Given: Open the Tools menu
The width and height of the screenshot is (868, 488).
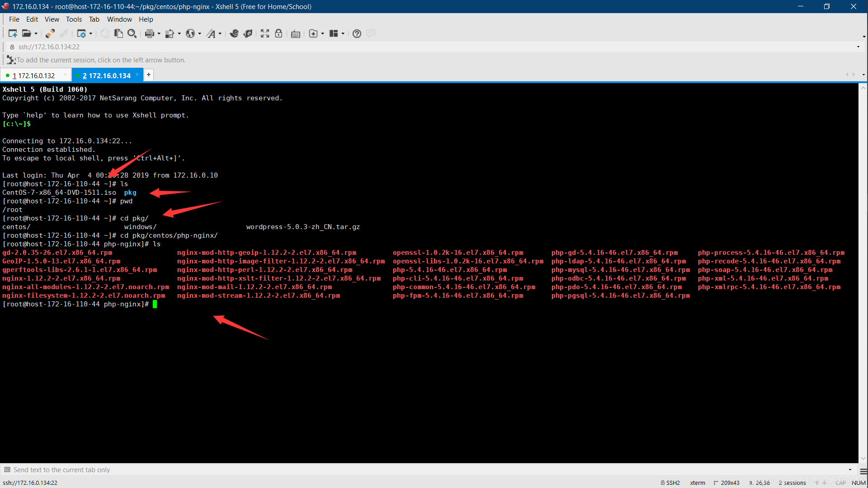Looking at the screenshot, I should [74, 19].
